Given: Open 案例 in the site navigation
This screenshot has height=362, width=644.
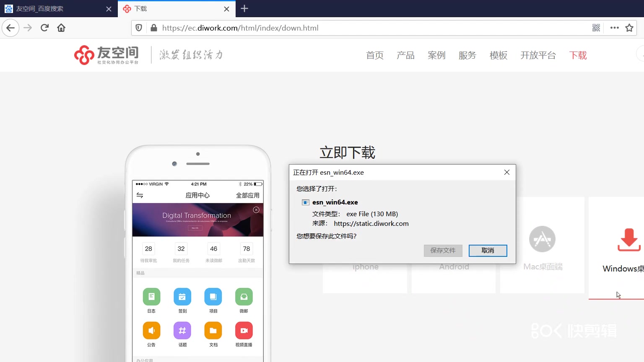Looking at the screenshot, I should click(436, 55).
